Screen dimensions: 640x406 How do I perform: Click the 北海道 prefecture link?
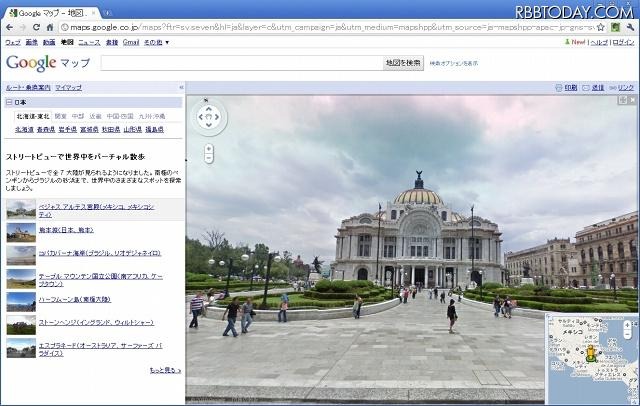24,129
